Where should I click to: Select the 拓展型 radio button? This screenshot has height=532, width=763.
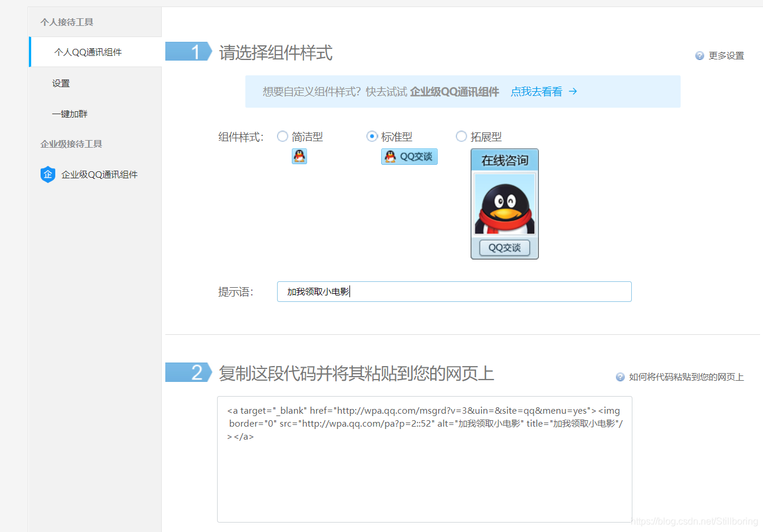click(x=461, y=137)
